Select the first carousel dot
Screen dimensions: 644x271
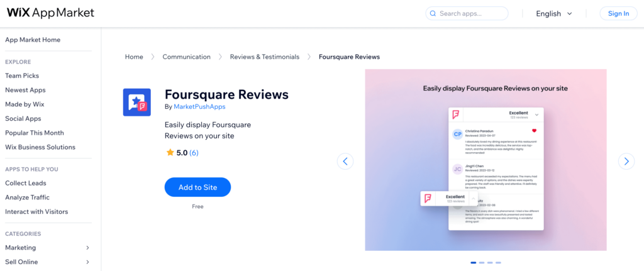click(x=473, y=262)
